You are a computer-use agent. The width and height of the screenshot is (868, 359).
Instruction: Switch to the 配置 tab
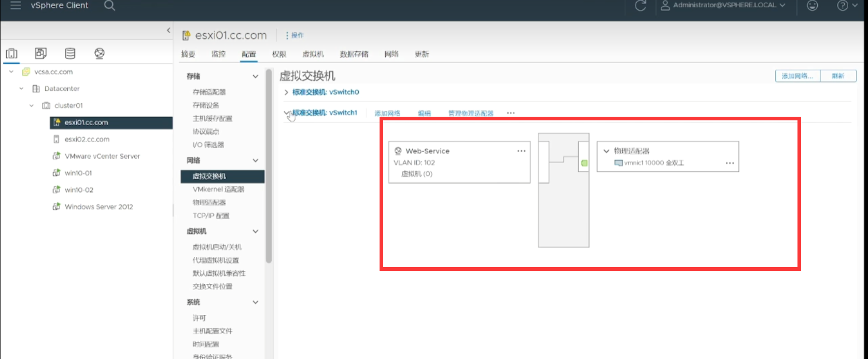(248, 54)
